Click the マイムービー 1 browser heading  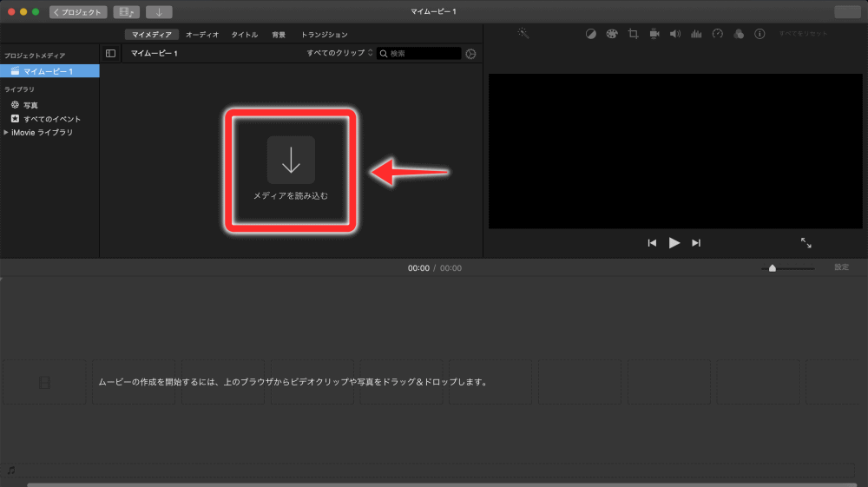coord(154,53)
